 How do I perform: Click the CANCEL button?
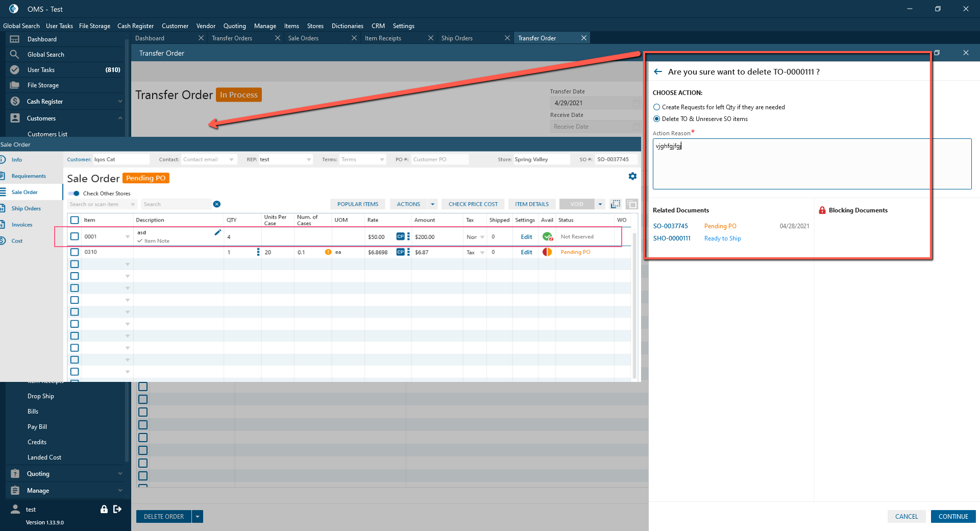(906, 517)
